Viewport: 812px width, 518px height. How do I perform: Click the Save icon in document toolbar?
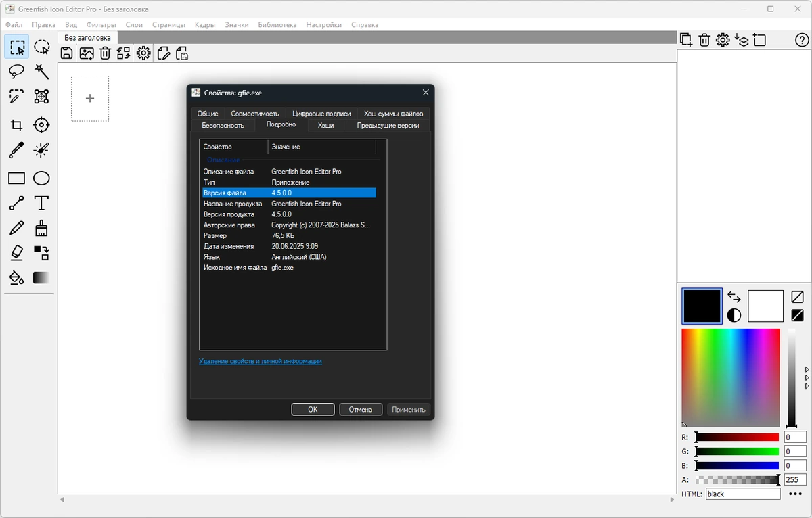pos(67,53)
